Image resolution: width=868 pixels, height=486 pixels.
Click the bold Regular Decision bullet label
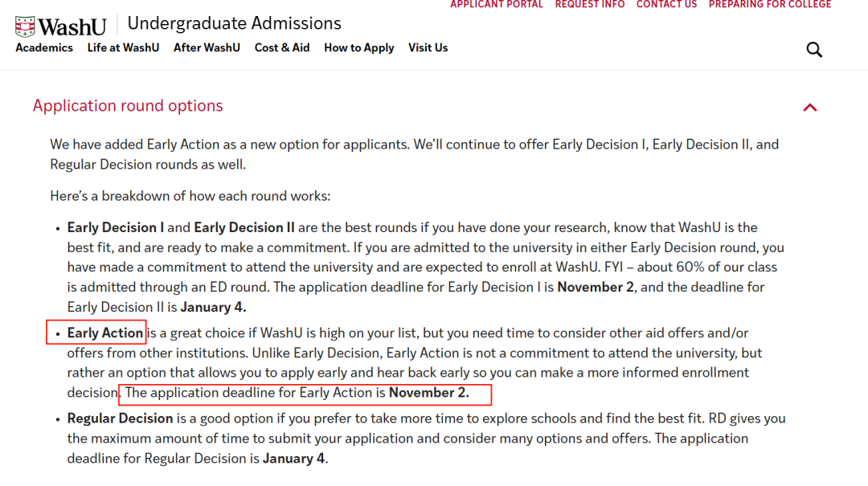point(120,419)
